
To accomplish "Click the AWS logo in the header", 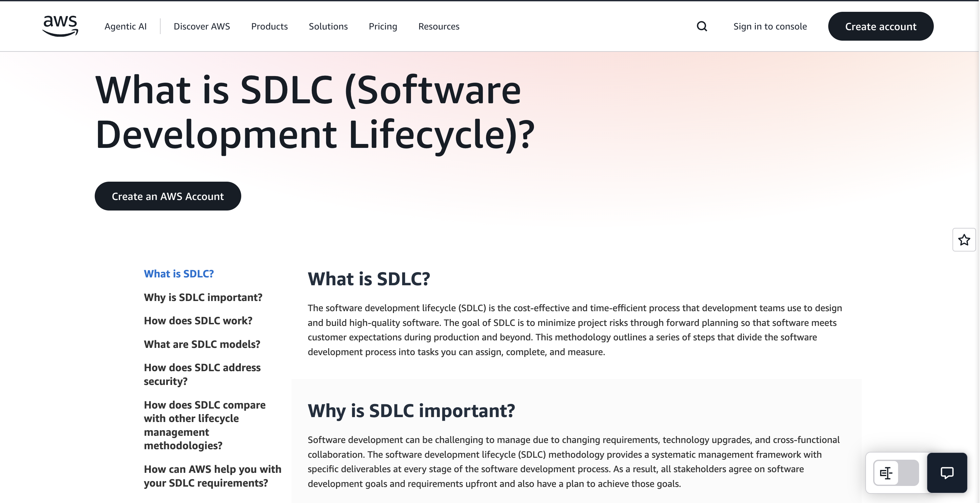I will [59, 26].
